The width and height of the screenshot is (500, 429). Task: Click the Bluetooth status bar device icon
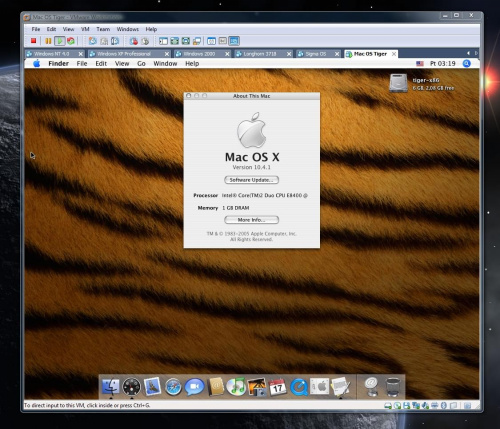[x=443, y=405]
